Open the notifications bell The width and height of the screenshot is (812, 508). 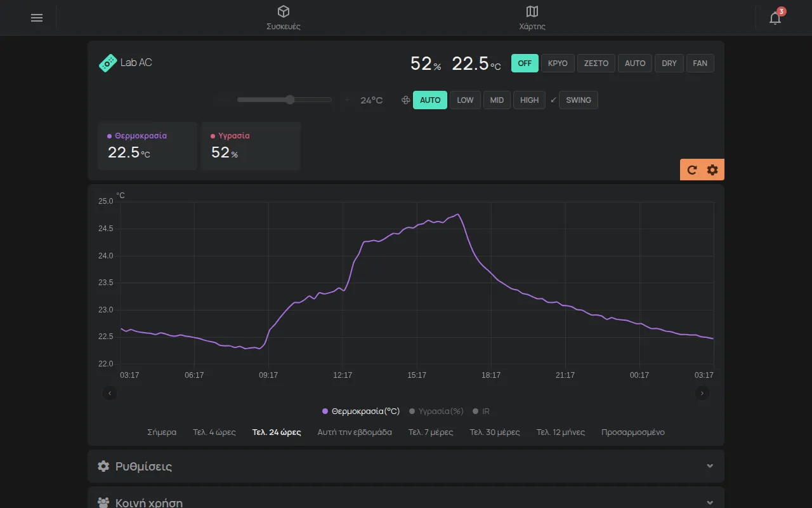[x=775, y=18]
